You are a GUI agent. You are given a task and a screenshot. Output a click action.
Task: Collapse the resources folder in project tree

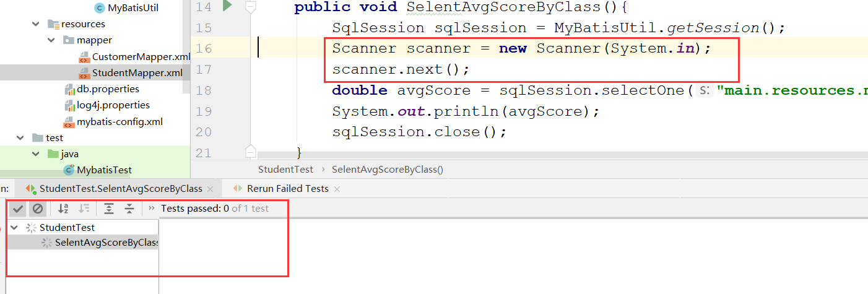[x=36, y=24]
